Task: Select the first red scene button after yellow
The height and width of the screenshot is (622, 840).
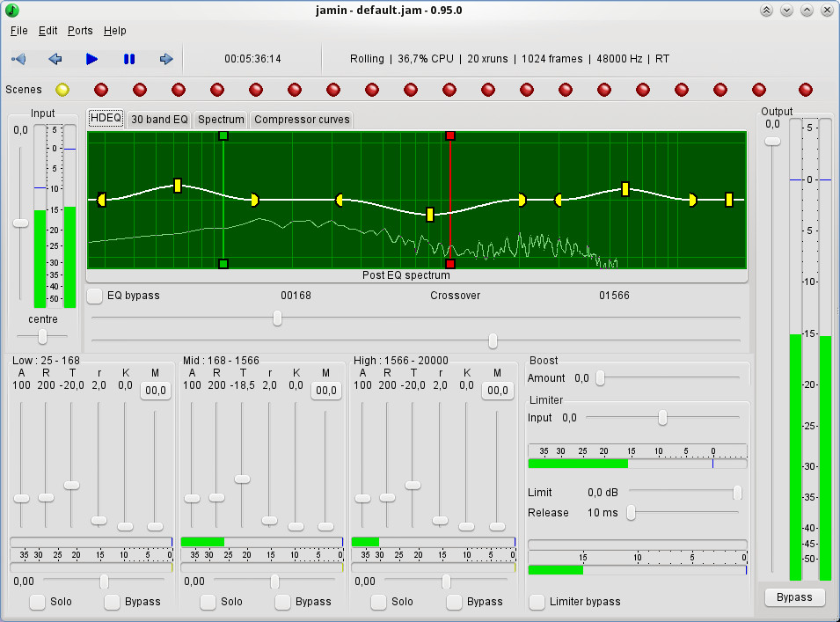Action: click(101, 90)
